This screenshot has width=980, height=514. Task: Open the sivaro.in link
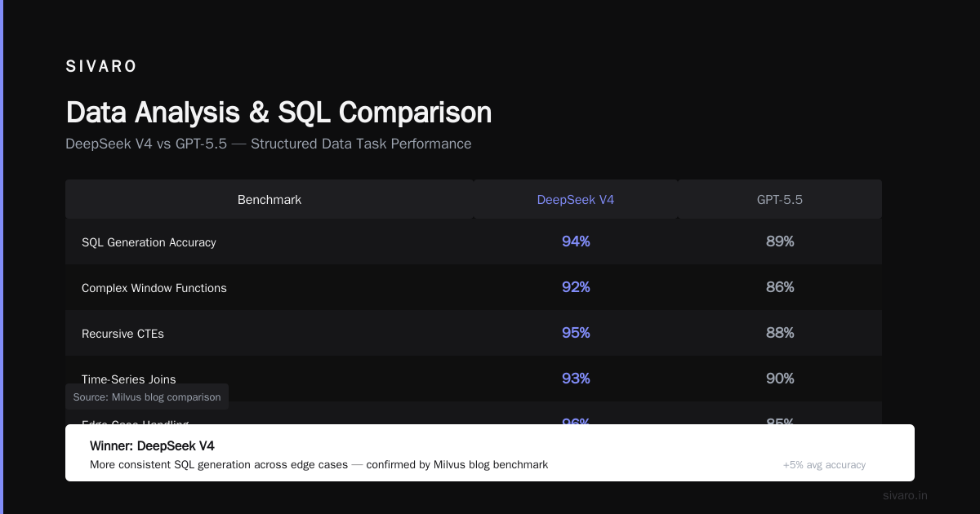click(x=906, y=495)
